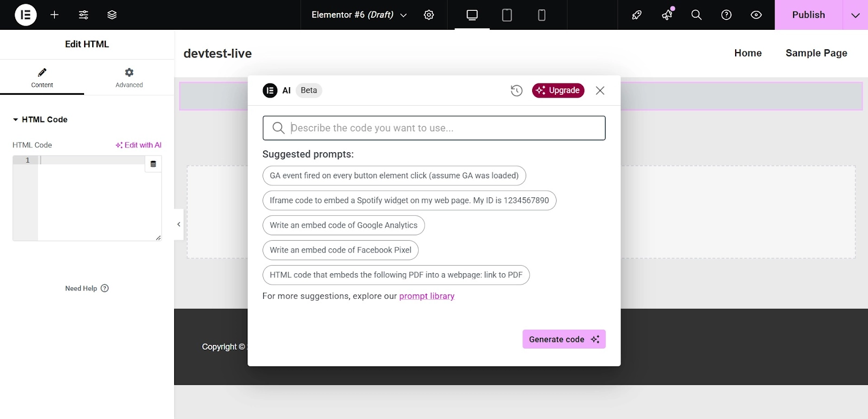Close the AI dialog

[x=600, y=91]
